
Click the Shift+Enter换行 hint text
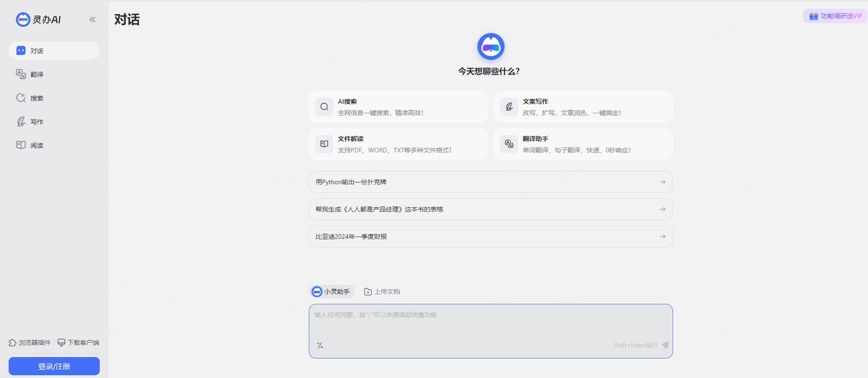pyautogui.click(x=636, y=345)
